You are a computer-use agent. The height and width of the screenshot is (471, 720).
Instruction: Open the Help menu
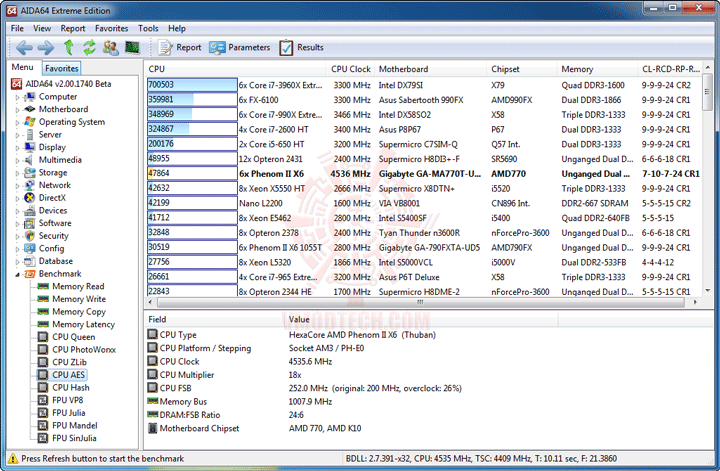(x=177, y=28)
